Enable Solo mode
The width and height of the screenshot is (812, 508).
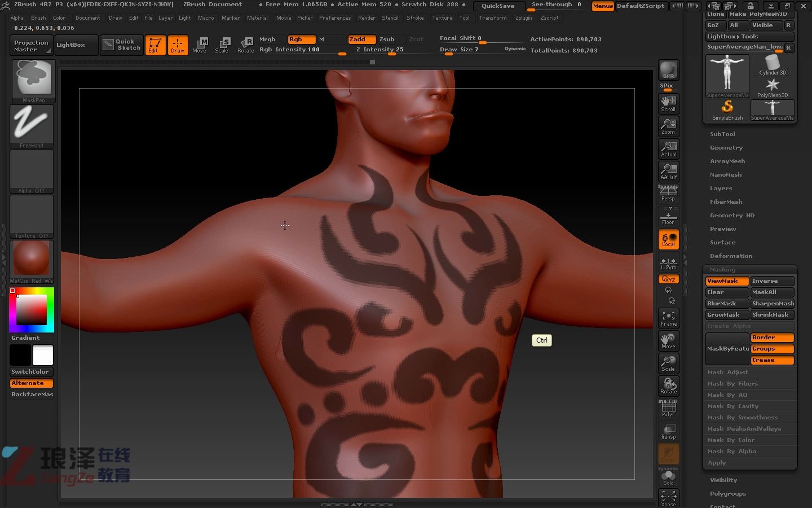[x=669, y=477]
